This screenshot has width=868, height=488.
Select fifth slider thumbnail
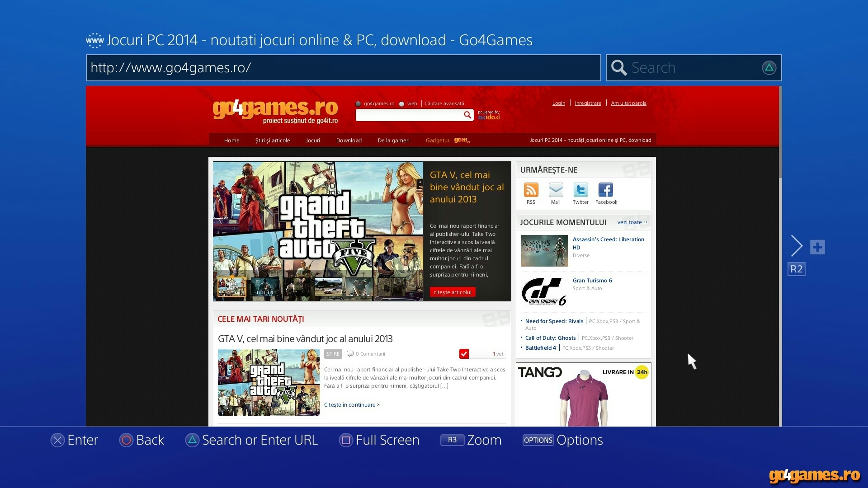coord(360,287)
